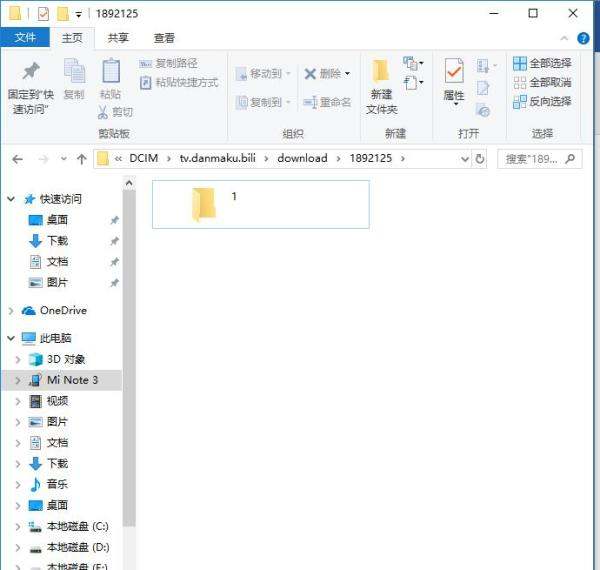
Task: Select the folder named 1
Action: click(x=261, y=204)
